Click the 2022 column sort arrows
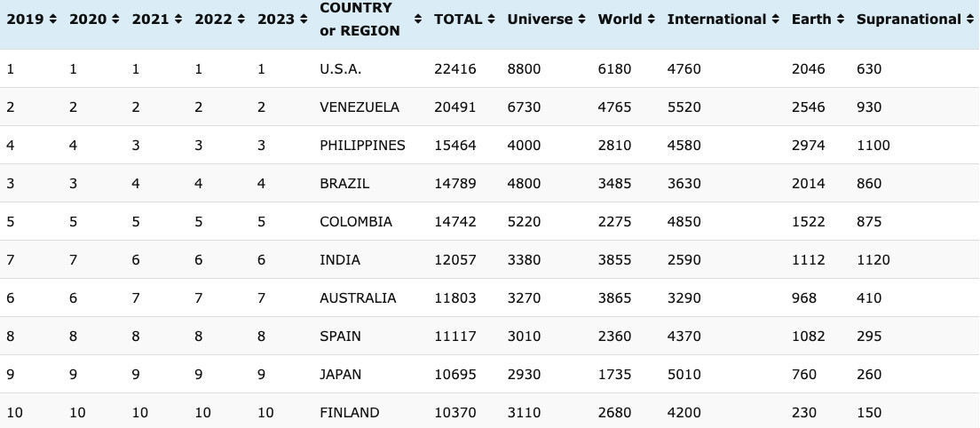Screen dimensions: 980x428 (241, 20)
